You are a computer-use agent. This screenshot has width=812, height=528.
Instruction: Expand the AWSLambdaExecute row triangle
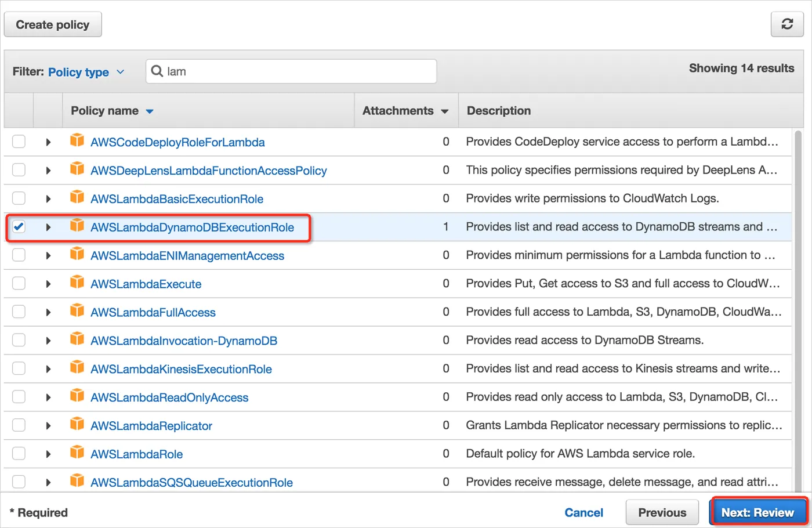point(48,284)
